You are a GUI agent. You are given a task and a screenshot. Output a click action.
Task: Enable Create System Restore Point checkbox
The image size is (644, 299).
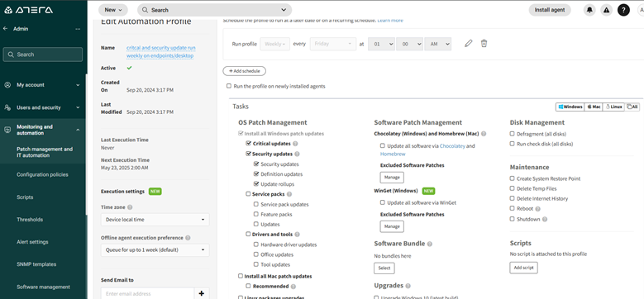click(x=513, y=178)
